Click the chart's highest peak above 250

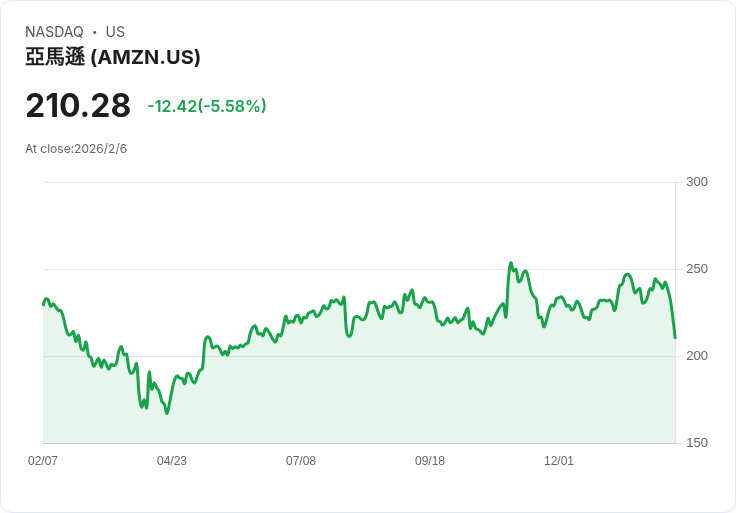511,263
